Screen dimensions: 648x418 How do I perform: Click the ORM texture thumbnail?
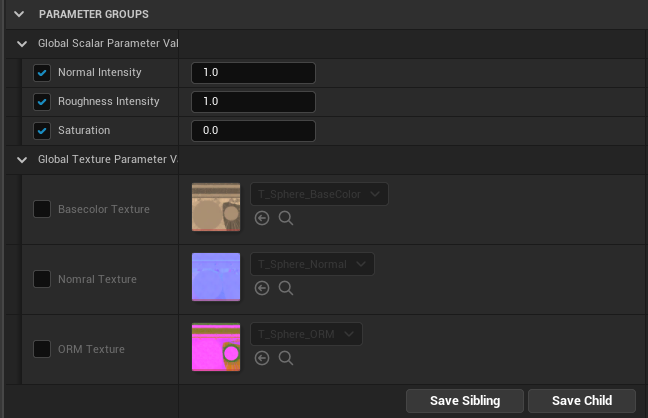[x=216, y=347]
